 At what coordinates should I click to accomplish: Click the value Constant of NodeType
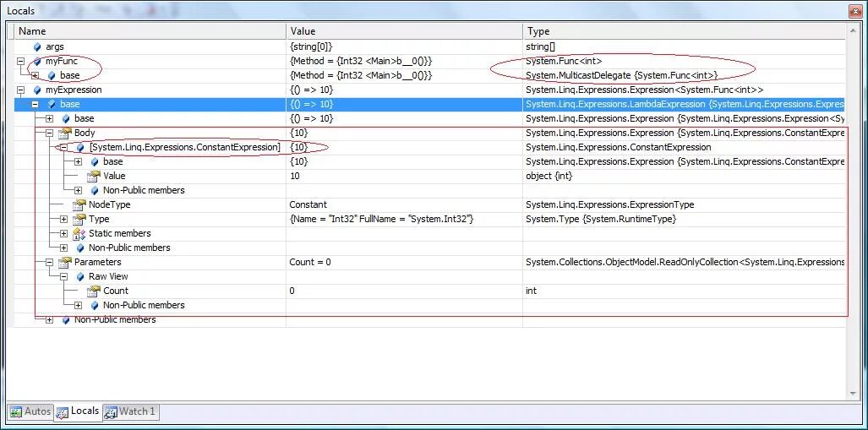coord(308,204)
